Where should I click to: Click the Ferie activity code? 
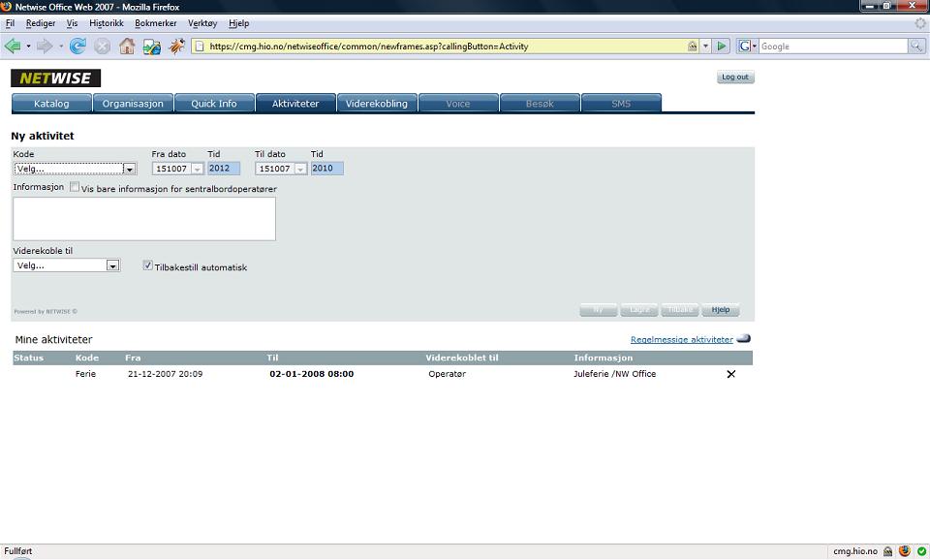[x=85, y=374]
